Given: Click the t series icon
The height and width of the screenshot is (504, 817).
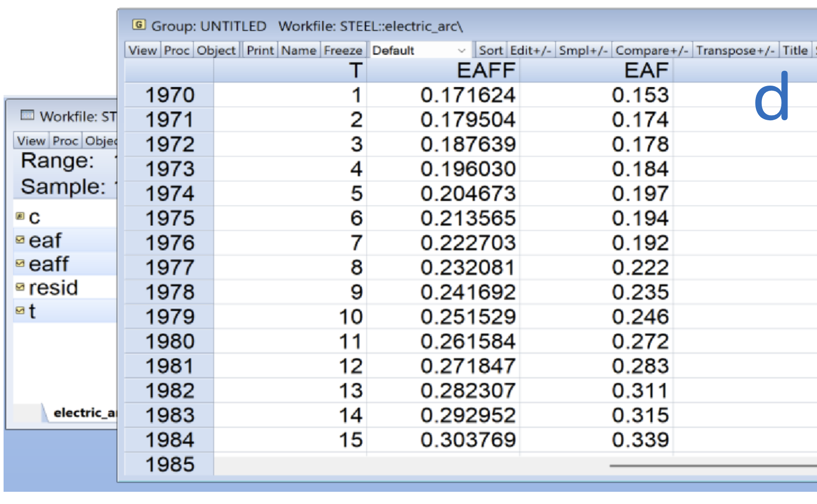Looking at the screenshot, I should [20, 310].
